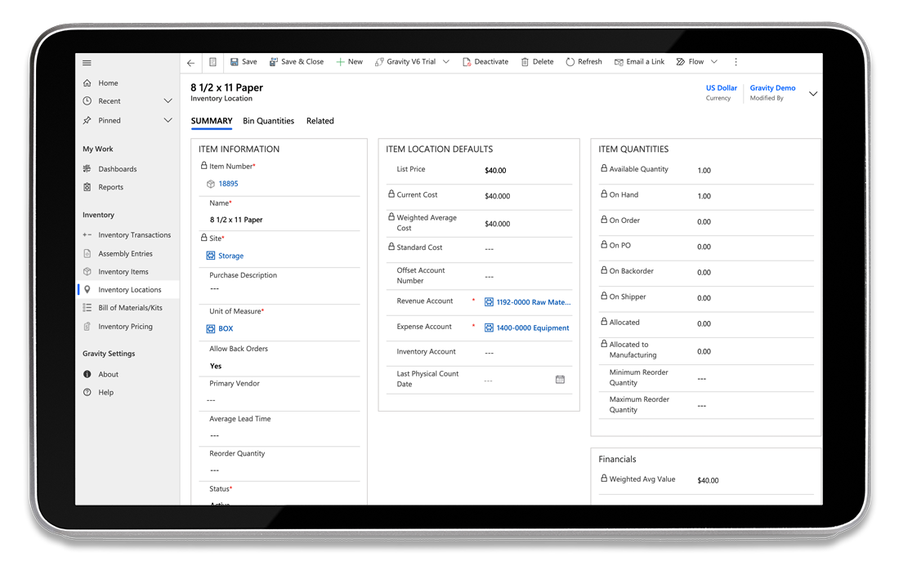Viewport: 899px width, 588px height.
Task: Open Last Physical Count Date calendar picker
Action: pyautogui.click(x=560, y=380)
